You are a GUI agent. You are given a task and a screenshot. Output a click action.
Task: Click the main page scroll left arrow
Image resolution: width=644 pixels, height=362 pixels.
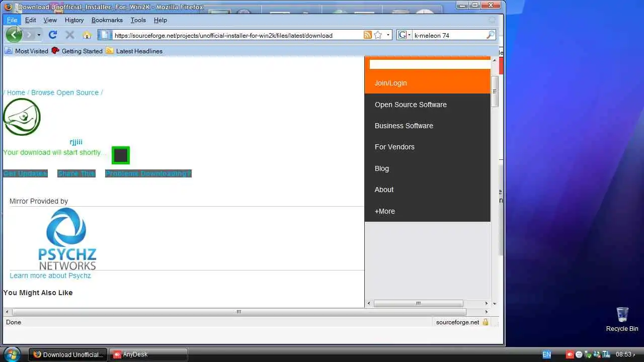tap(7, 312)
